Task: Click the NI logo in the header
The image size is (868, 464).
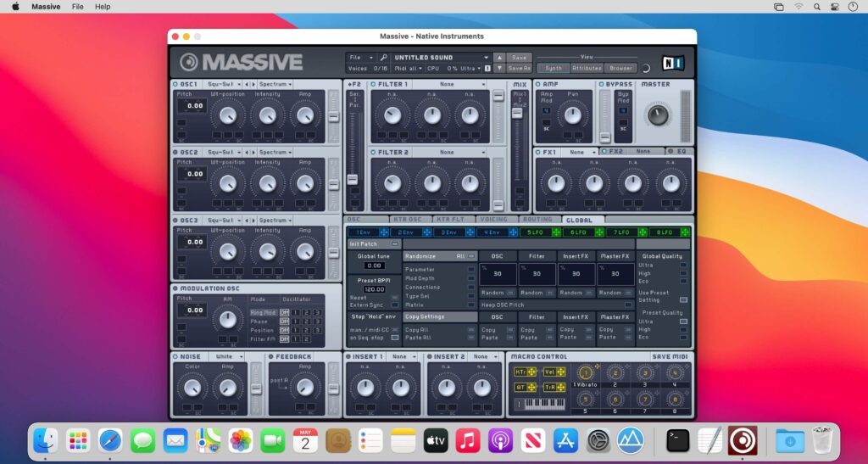Action: pyautogui.click(x=673, y=63)
